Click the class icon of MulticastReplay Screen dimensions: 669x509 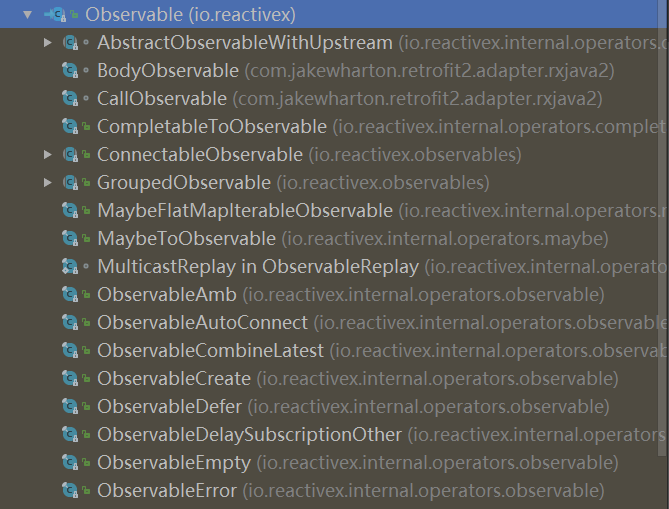point(70,267)
